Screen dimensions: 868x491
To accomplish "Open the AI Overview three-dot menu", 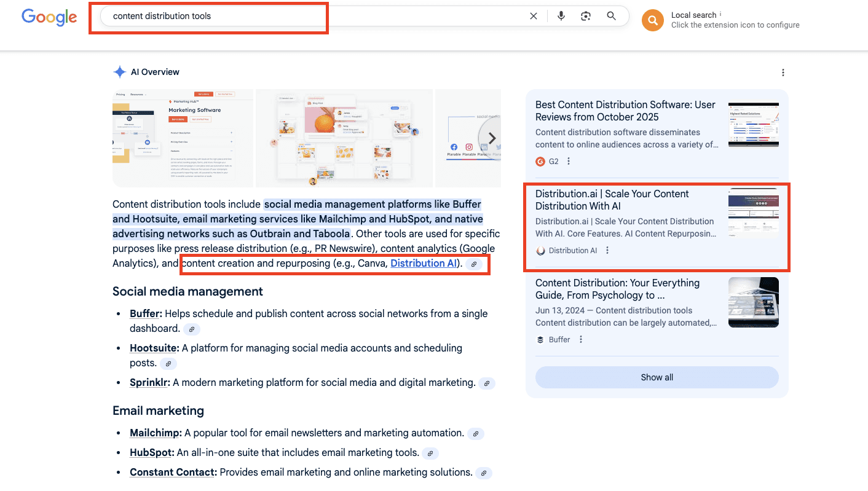I will (783, 73).
